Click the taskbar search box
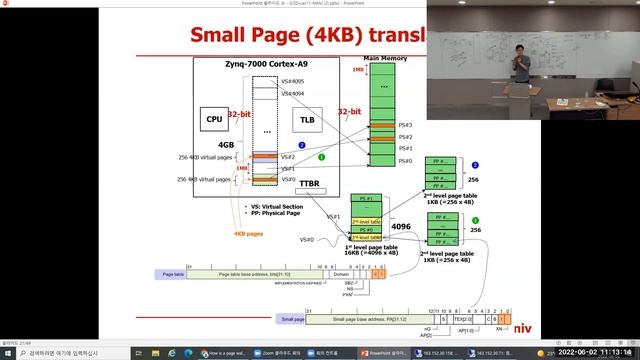The image size is (640, 360). pos(73,353)
